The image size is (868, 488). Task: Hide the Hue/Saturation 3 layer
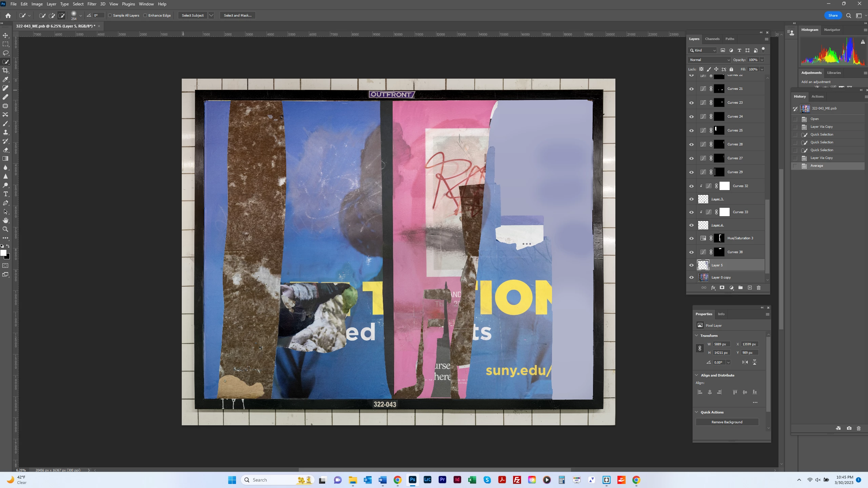[x=691, y=238]
